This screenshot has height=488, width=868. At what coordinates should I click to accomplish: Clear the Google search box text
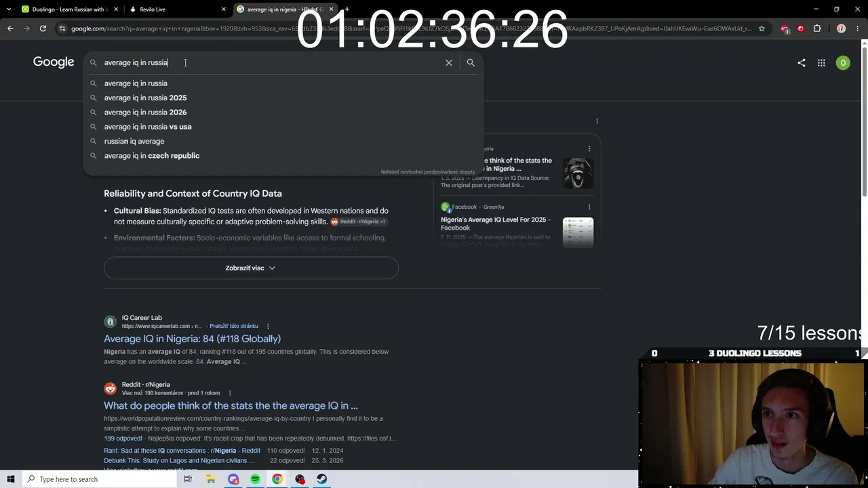point(448,62)
